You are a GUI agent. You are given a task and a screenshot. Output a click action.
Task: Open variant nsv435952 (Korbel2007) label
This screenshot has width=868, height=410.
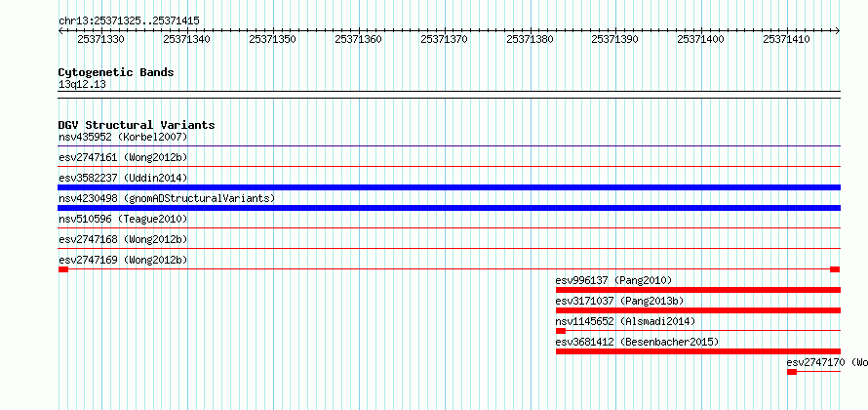[123, 137]
